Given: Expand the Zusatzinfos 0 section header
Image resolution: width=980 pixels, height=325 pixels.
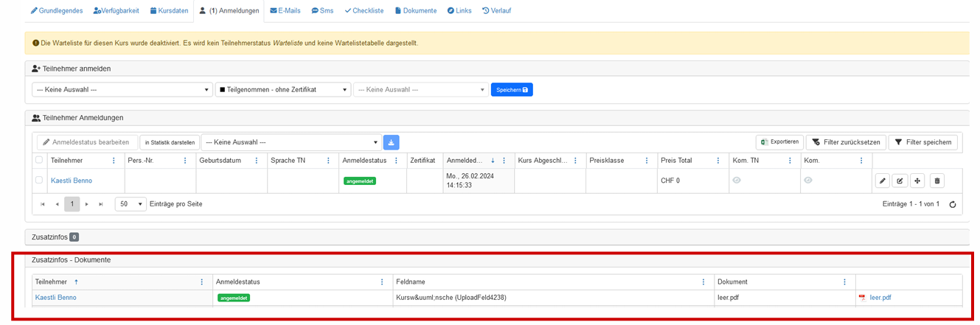Looking at the screenshot, I should tap(497, 237).
